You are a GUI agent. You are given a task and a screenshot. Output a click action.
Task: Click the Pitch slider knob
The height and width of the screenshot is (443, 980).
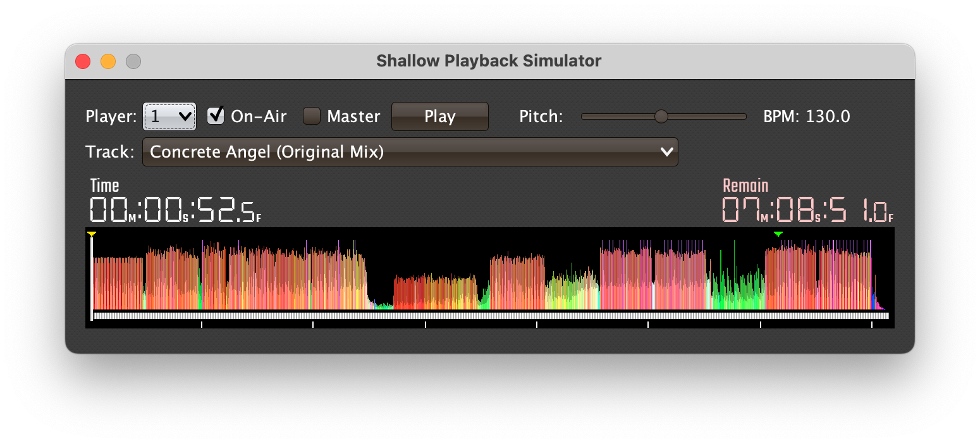[x=661, y=116]
